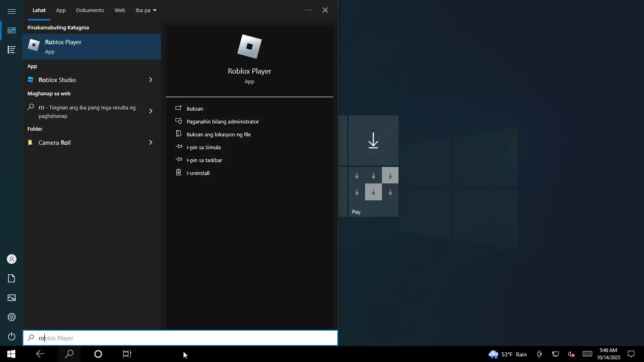Open the weather widget showing 53°F Rain
644x362 pixels.
[x=508, y=354]
